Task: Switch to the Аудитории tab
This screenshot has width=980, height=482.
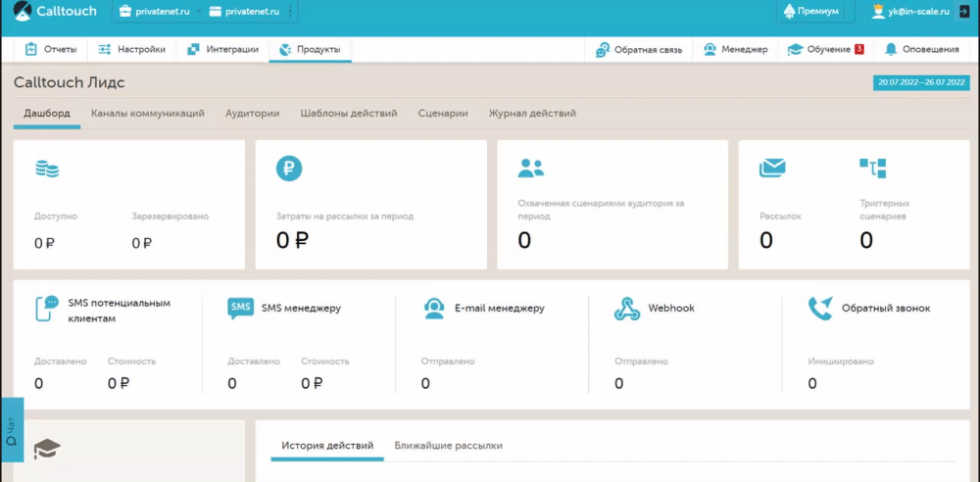Action: (x=253, y=114)
